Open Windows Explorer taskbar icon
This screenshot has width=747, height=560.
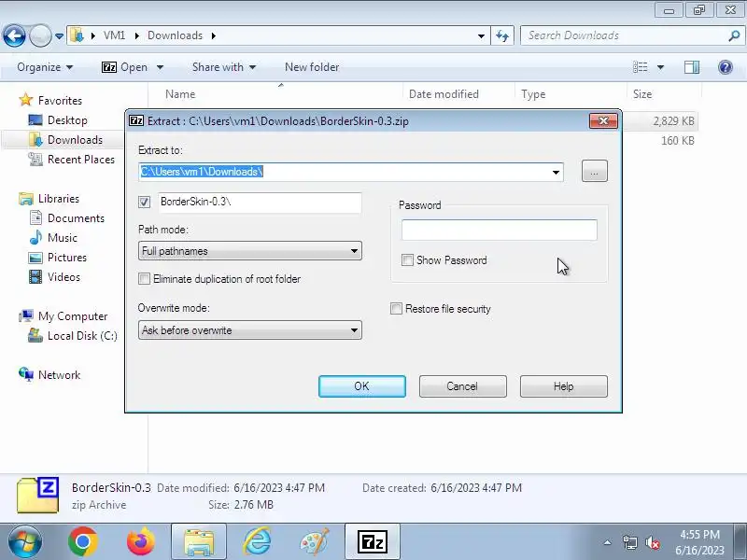click(x=199, y=542)
